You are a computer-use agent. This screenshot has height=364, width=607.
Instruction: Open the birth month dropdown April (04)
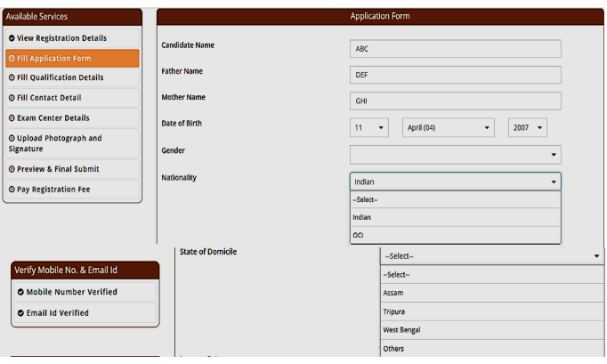(x=448, y=128)
